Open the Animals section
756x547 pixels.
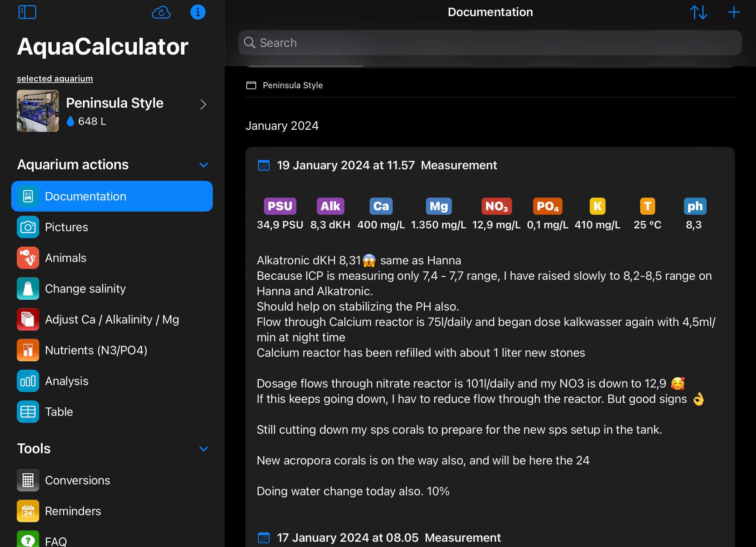pyautogui.click(x=65, y=258)
